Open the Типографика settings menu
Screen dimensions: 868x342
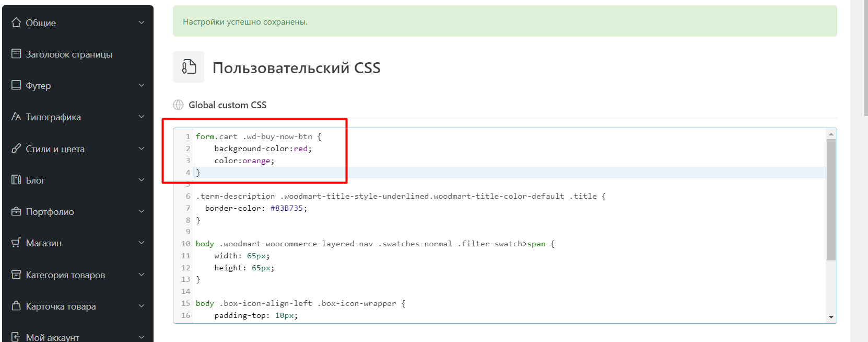click(78, 117)
